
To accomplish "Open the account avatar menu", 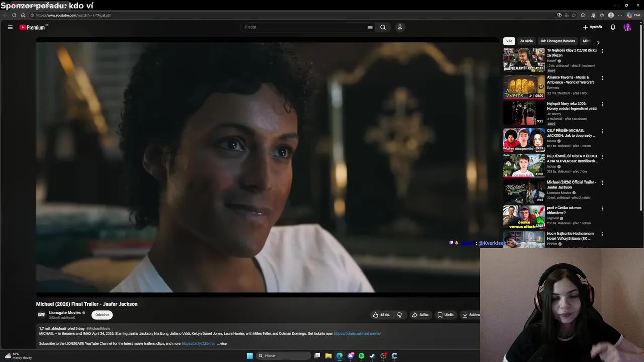I will click(x=627, y=27).
